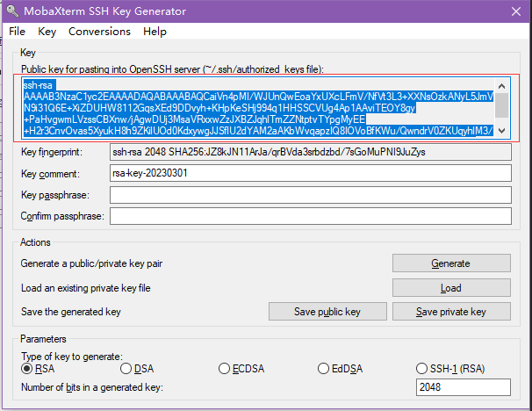The width and height of the screenshot is (532, 411).
Task: Click the MobaXterm key icon in title bar
Action: [x=12, y=11]
